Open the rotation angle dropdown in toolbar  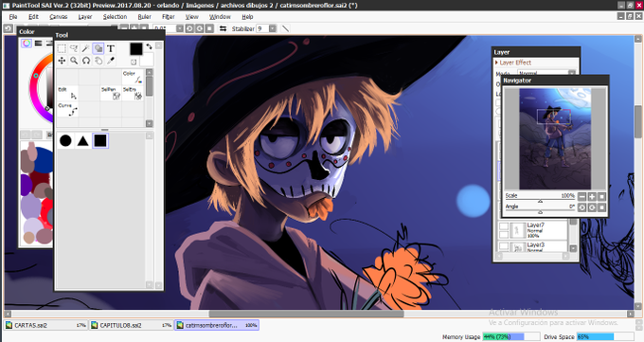(x=180, y=28)
